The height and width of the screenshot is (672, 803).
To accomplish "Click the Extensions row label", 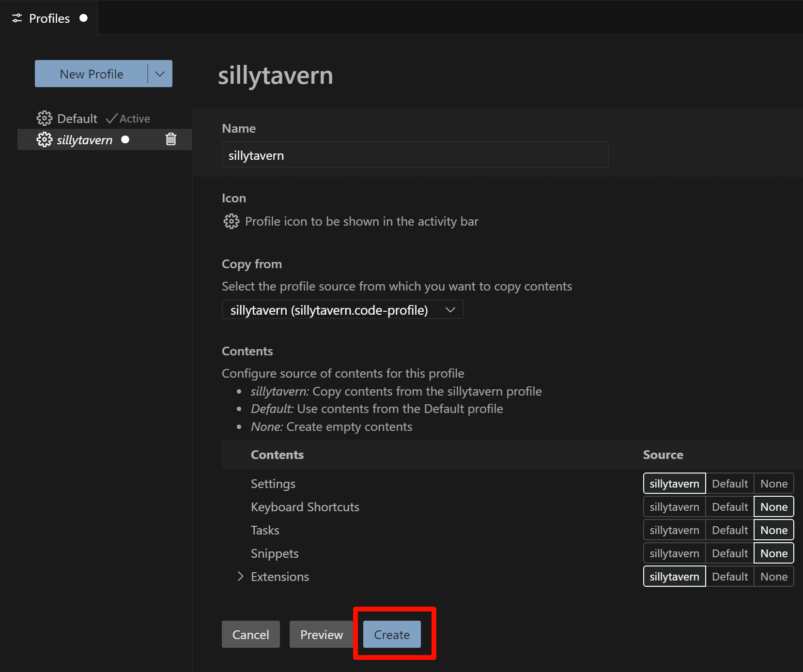I will tap(279, 576).
